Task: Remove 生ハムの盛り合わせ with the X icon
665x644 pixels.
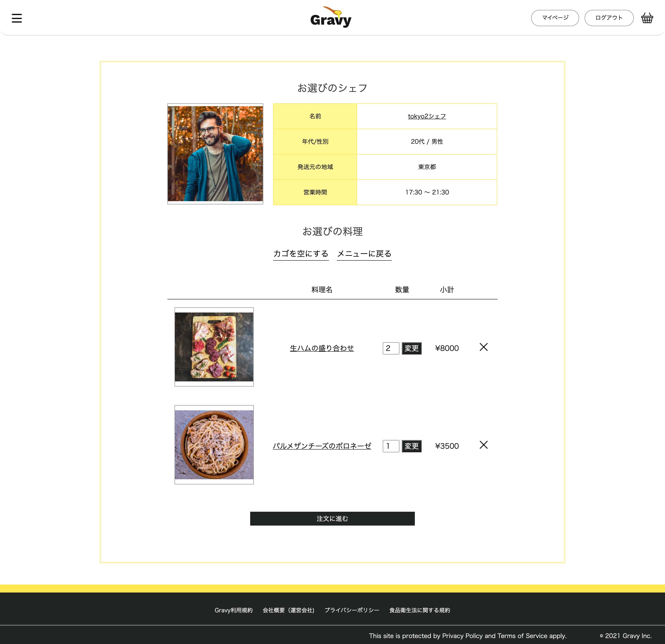Action: click(x=484, y=347)
